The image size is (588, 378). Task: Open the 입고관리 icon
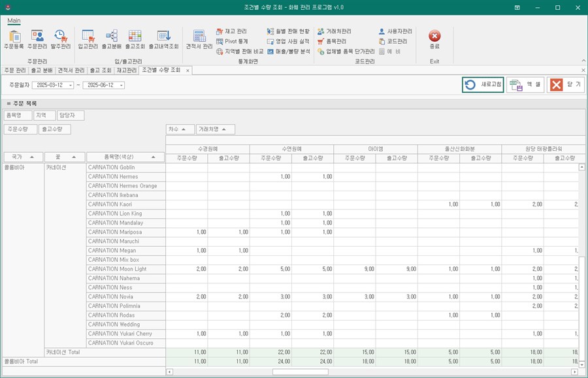88,39
